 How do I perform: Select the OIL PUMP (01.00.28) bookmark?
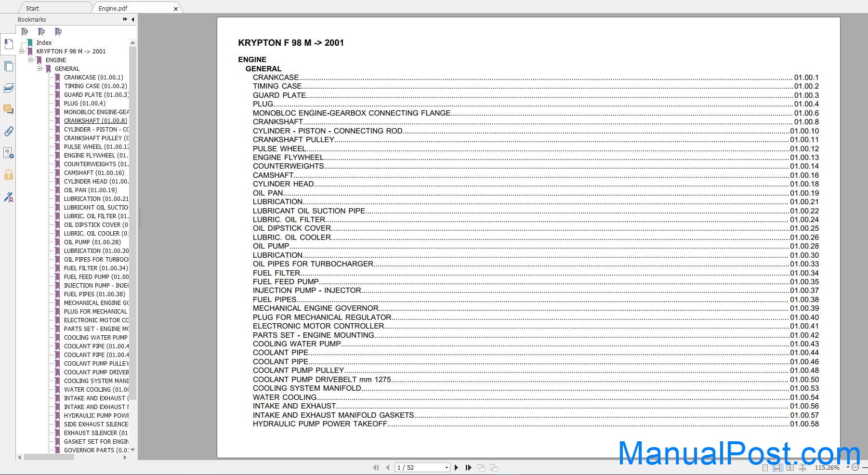point(92,242)
